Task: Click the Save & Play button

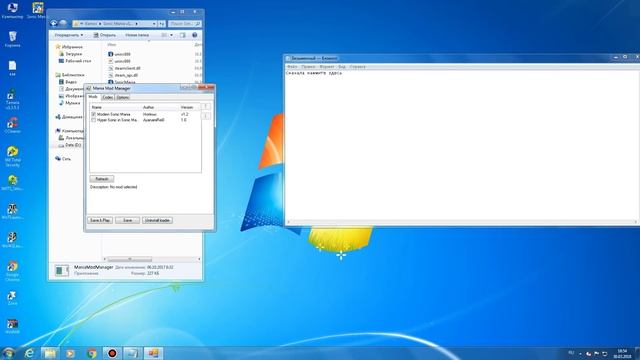Action: point(100,220)
